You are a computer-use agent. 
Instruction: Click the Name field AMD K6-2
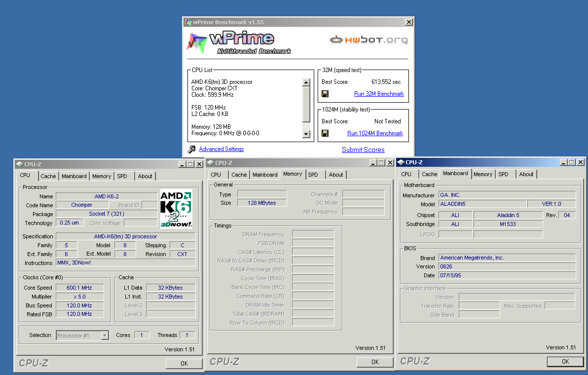tap(107, 196)
